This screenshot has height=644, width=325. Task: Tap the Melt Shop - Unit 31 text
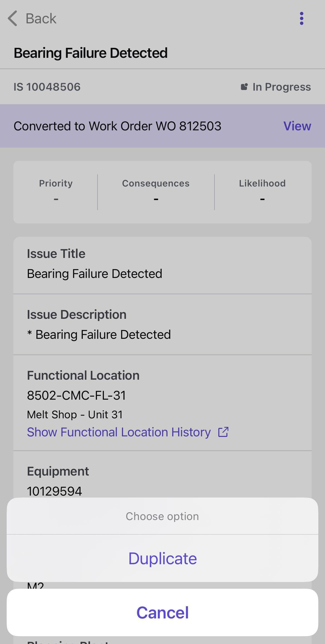pos(75,414)
